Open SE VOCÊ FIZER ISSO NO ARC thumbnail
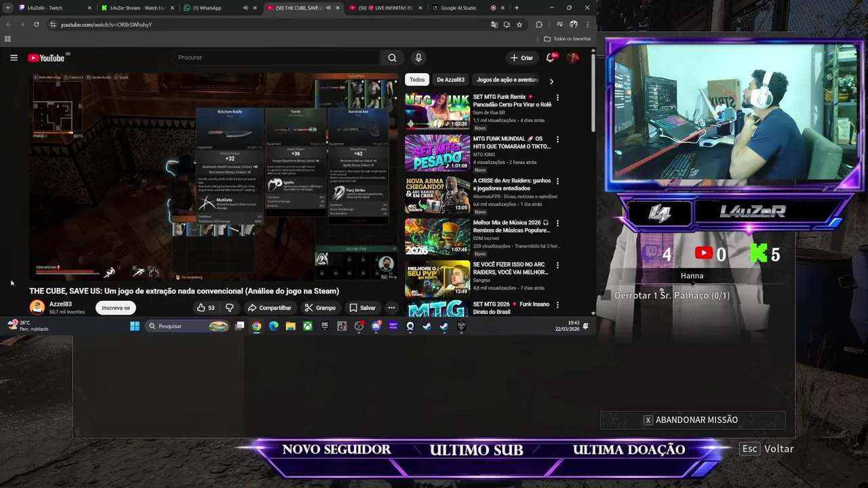This screenshot has width=868, height=488. click(x=437, y=279)
